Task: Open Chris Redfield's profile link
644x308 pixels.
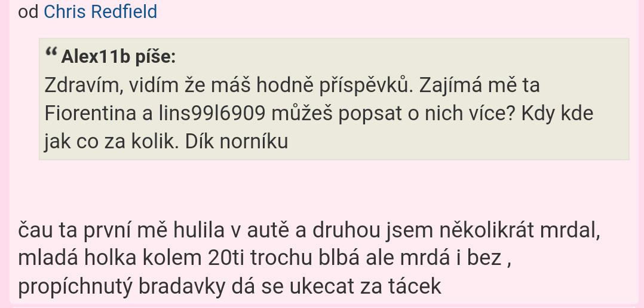Action: pos(100,11)
